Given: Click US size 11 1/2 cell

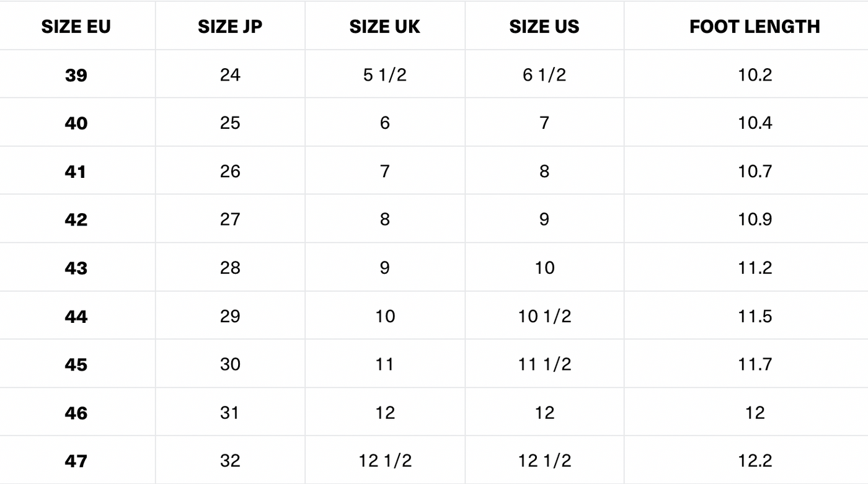Looking at the screenshot, I should tap(544, 364).
